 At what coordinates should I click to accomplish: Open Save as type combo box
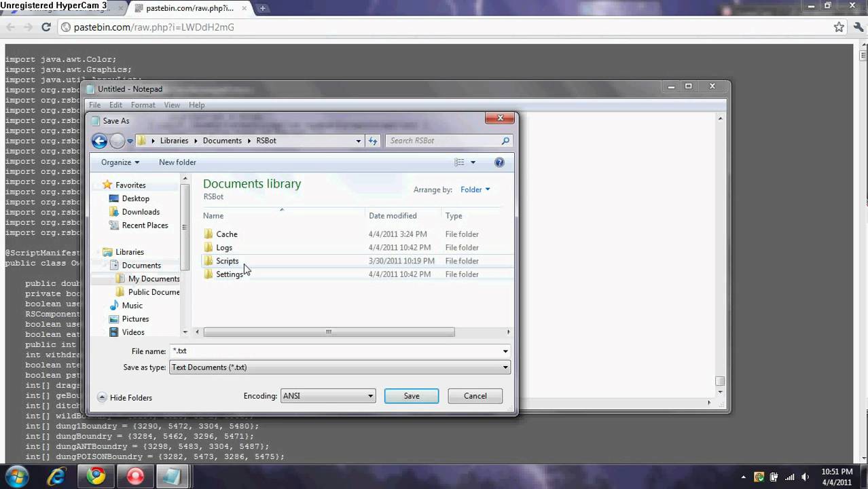(340, 367)
